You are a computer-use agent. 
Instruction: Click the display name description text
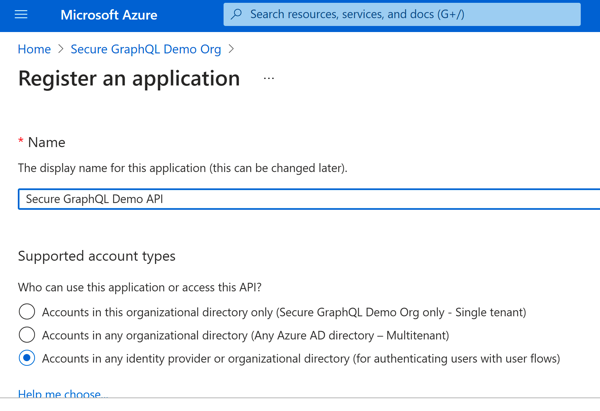[x=183, y=168]
